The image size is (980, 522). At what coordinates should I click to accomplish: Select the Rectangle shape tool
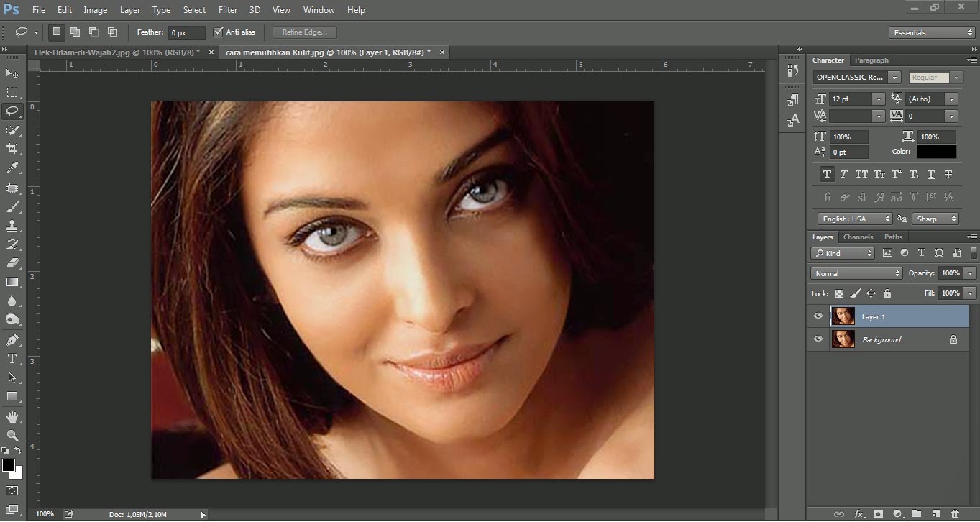click(x=12, y=396)
